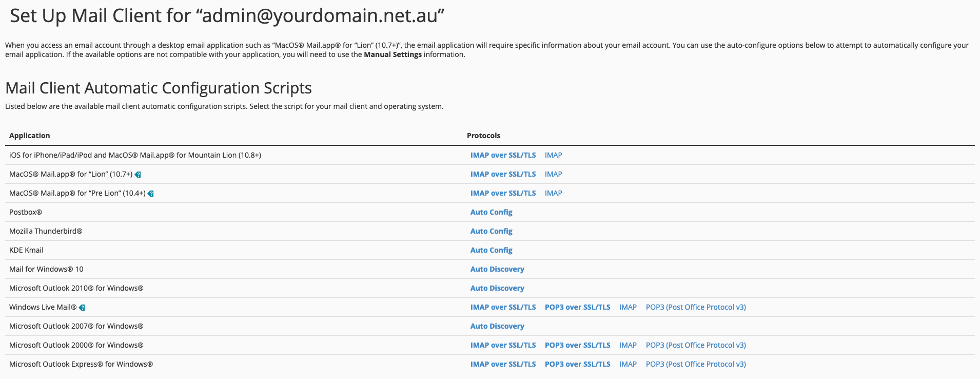Open plain IMAP link for Pre Lion (10.4+)

click(x=553, y=193)
